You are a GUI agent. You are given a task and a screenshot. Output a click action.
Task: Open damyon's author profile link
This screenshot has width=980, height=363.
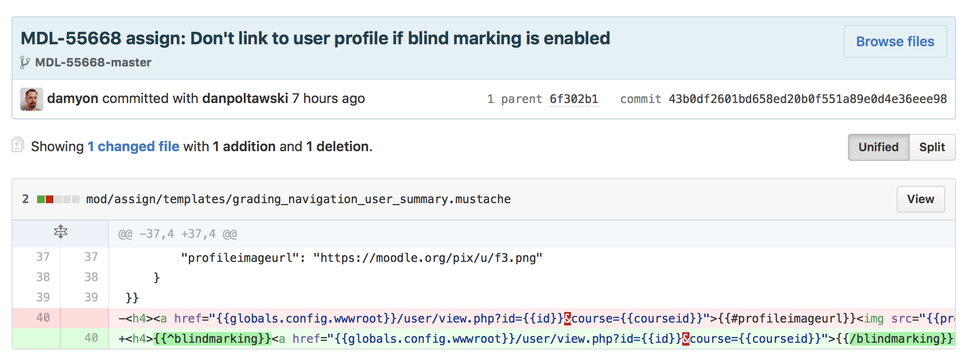pyautogui.click(x=73, y=99)
